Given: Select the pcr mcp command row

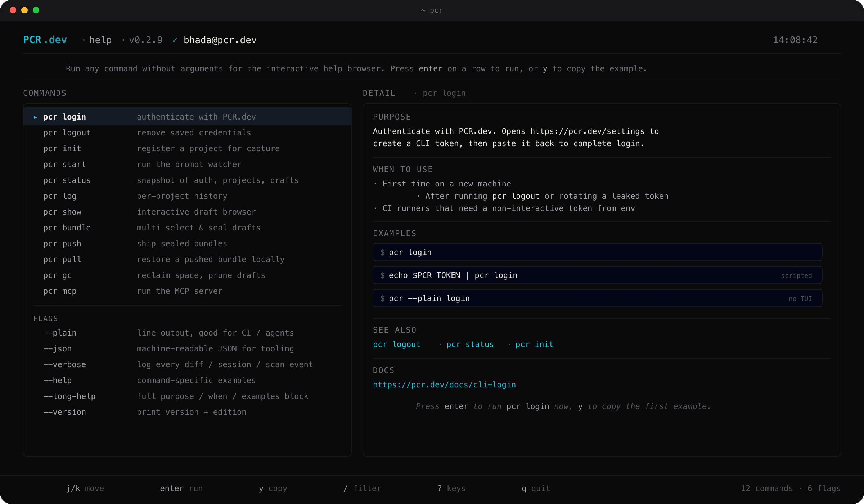Looking at the screenshot, I should (187, 291).
